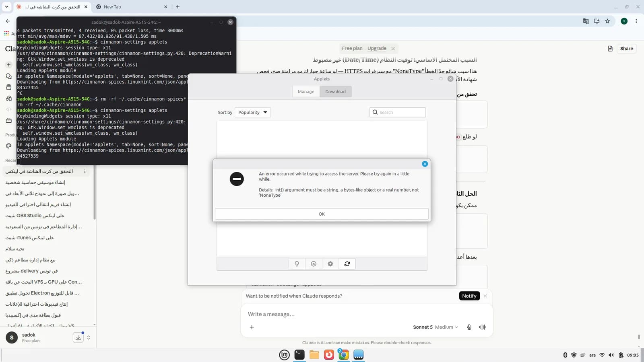Click the Notify button
This screenshot has height=362, width=644.
pyautogui.click(x=469, y=296)
